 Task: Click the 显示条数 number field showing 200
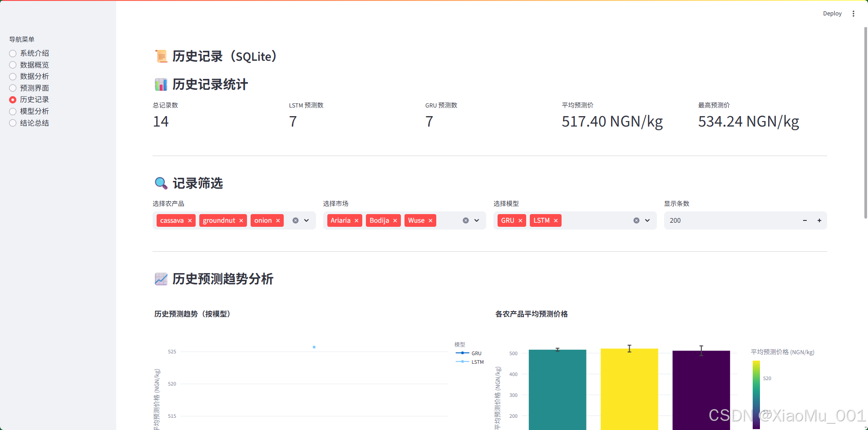731,220
